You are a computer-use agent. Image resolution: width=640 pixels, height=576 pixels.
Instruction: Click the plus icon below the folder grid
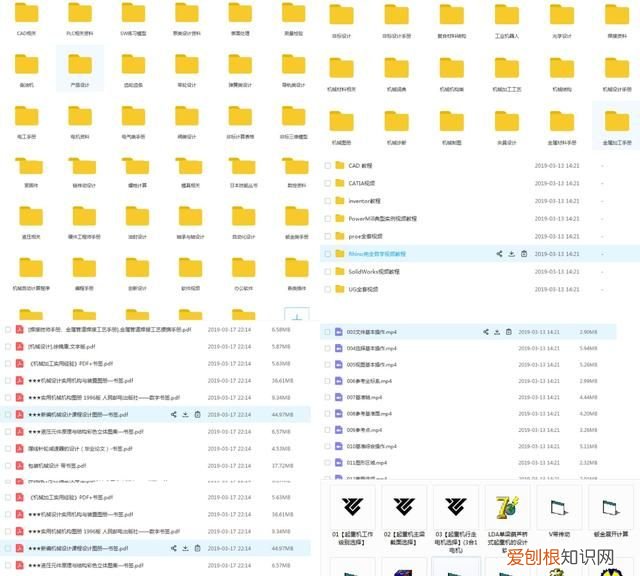point(299,315)
